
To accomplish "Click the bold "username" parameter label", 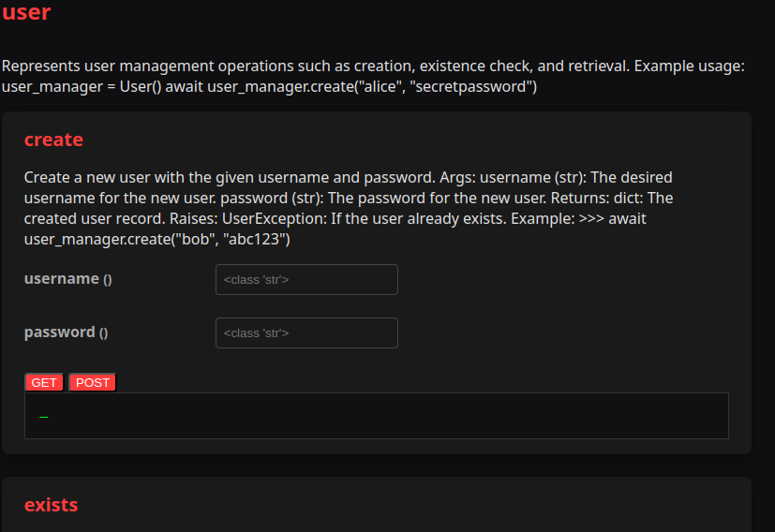I will pos(61,278).
